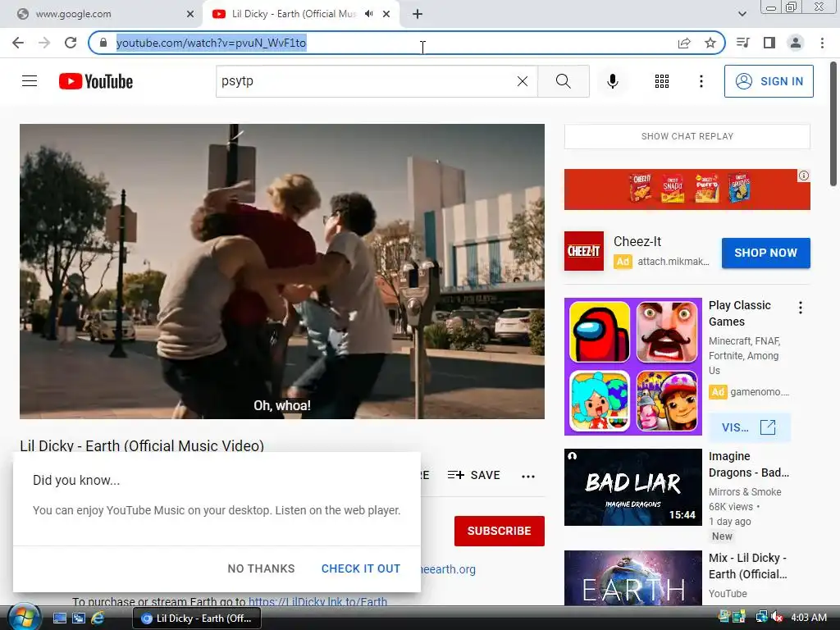840x630 pixels.
Task: Click the muted volume tray icon
Action: pos(777,617)
